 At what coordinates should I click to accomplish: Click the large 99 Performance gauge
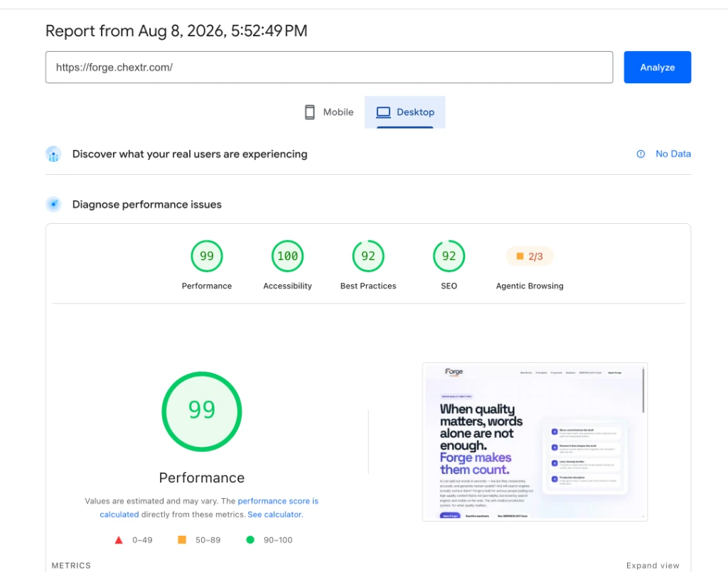[x=201, y=411]
